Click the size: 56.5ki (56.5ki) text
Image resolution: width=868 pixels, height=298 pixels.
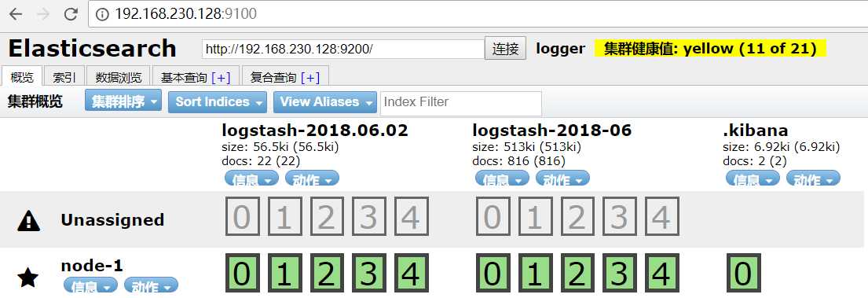(280, 147)
